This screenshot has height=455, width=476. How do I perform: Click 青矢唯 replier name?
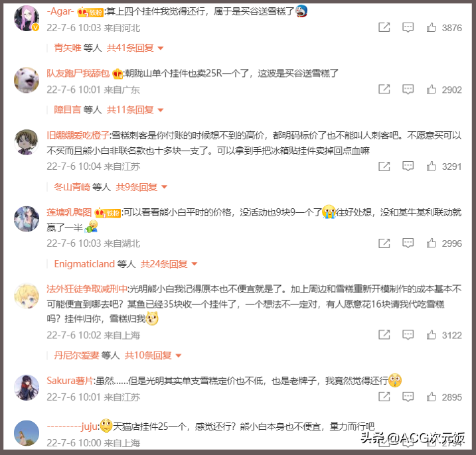(68, 48)
